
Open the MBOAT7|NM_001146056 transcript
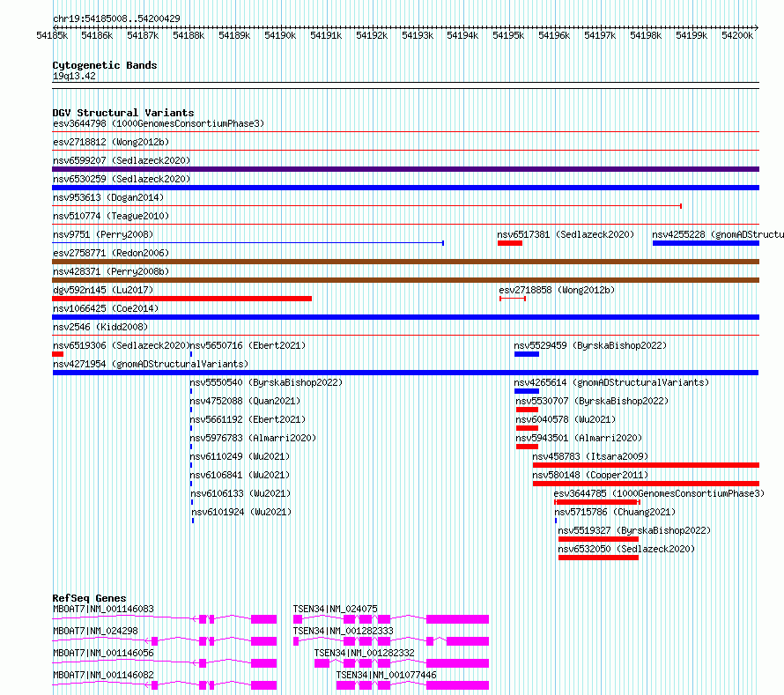[103, 653]
